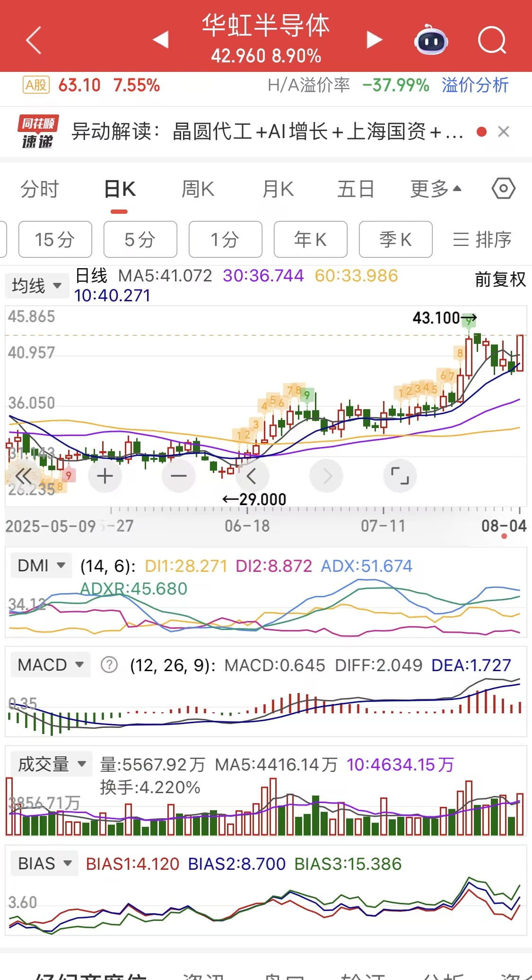
Task: Tap the back arrow in the header
Action: tap(34, 40)
